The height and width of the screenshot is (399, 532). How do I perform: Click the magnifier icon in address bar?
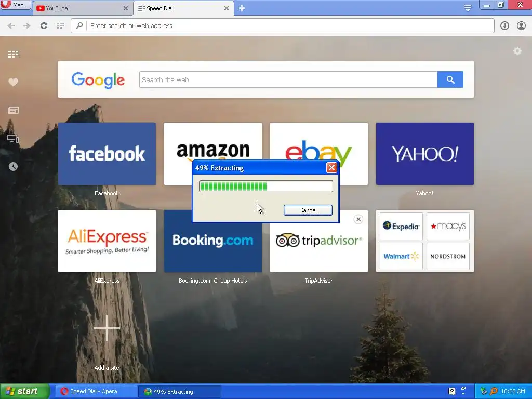(x=79, y=25)
